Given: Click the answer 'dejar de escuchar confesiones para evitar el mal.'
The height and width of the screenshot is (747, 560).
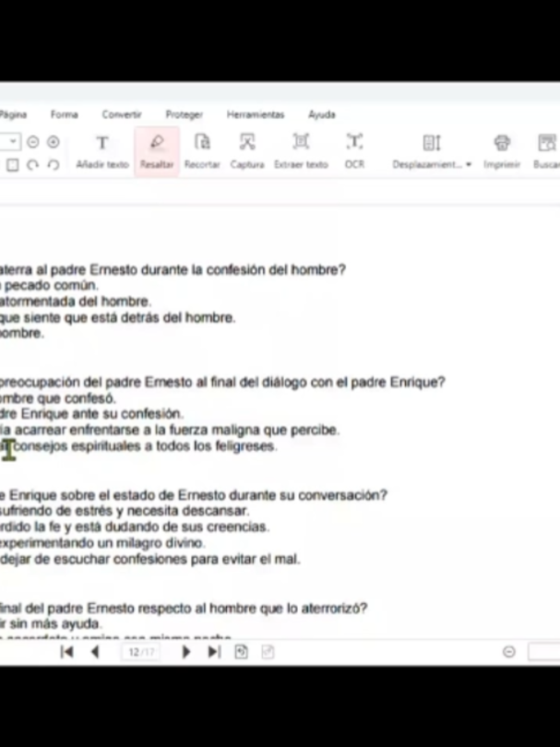Looking at the screenshot, I should 150,559.
